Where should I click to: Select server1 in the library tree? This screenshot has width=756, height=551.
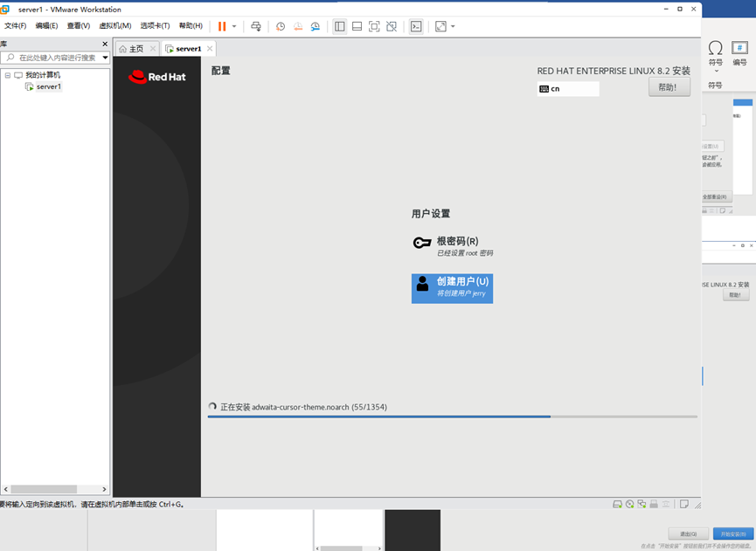(x=49, y=86)
